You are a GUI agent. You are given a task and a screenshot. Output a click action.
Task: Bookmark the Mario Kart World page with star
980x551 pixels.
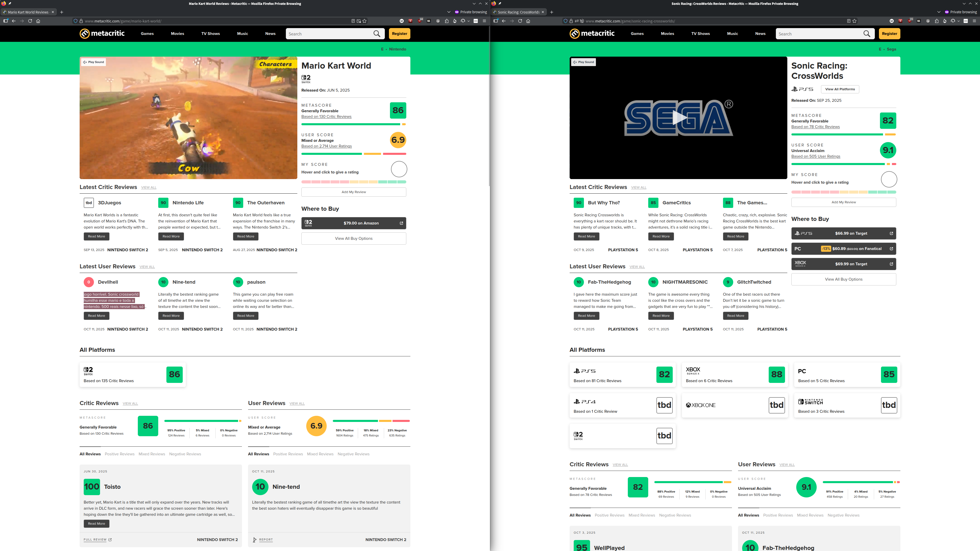(364, 21)
